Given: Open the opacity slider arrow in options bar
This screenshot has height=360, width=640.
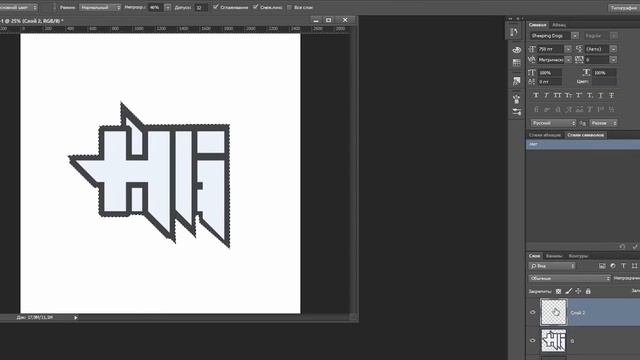Looking at the screenshot, I should click(168, 7).
